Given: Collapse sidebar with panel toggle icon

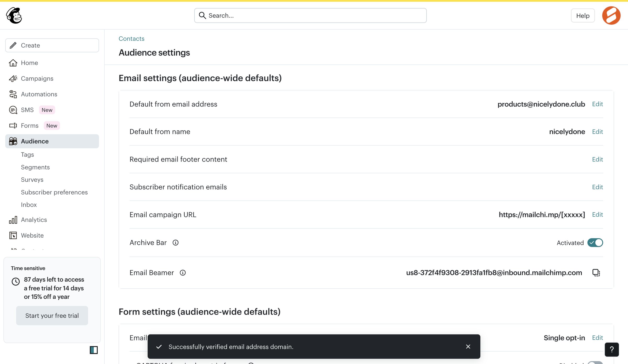Looking at the screenshot, I should (94, 350).
